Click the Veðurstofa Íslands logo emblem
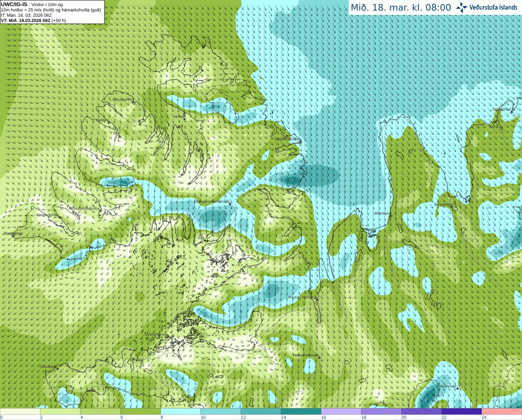Viewport: 522px width, 420px height. click(462, 7)
